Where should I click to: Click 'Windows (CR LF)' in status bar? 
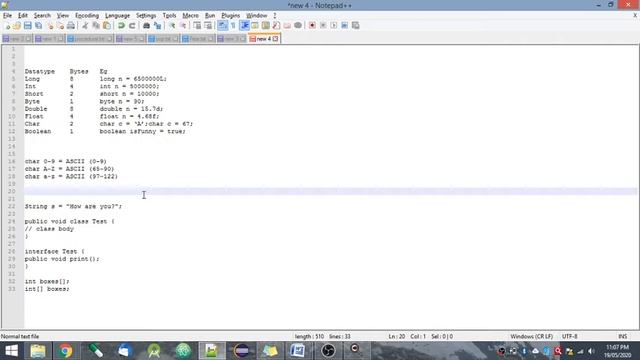click(531, 337)
